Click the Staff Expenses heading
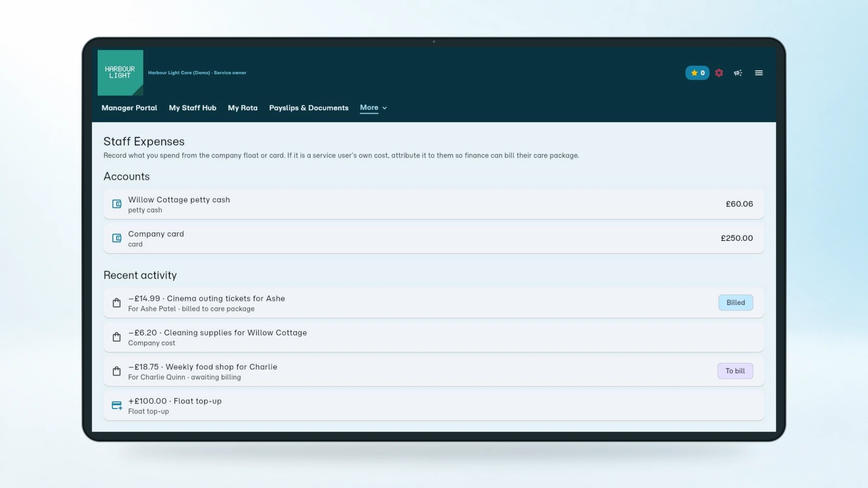 [144, 141]
